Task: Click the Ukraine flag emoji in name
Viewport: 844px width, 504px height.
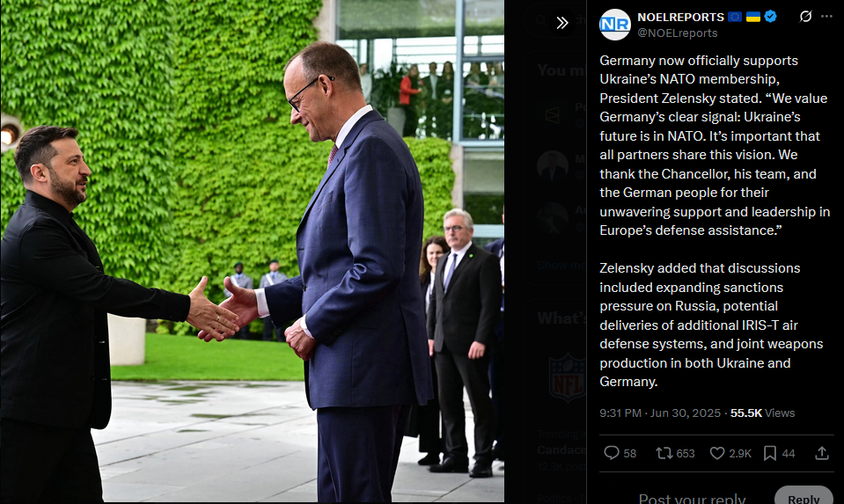Action: tap(753, 17)
